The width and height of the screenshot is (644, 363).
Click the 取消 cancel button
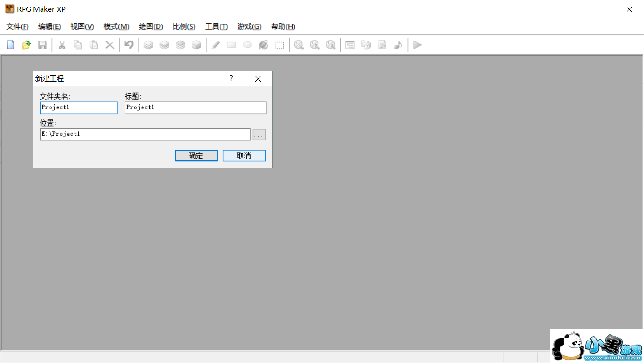click(x=244, y=156)
